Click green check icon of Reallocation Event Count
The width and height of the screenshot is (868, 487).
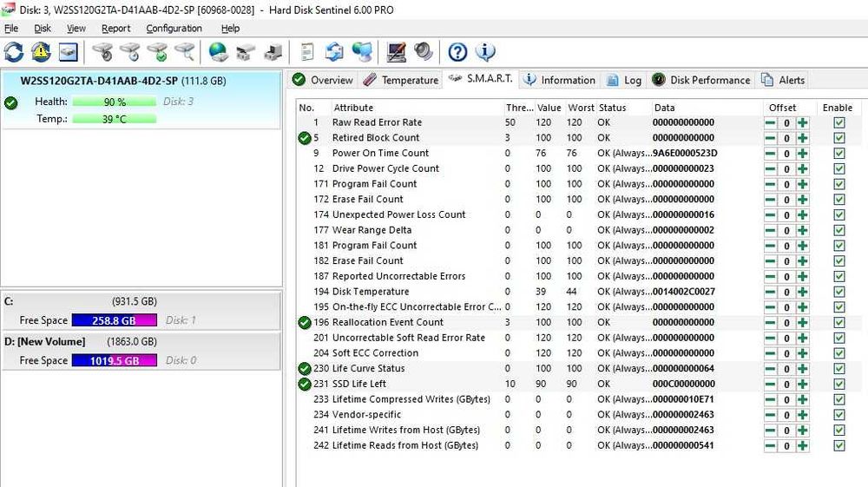[x=305, y=322]
